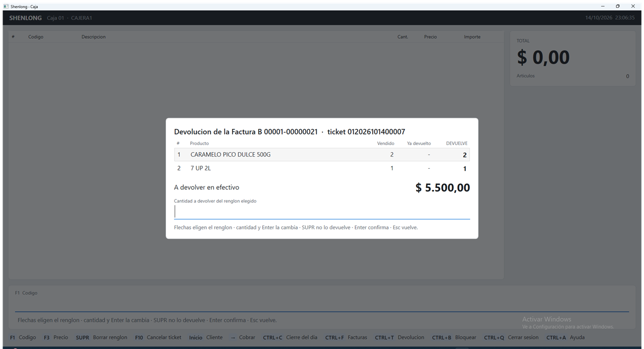
Task: Click the DEVUELVE value for 7 UP 2L
Action: coord(465,169)
